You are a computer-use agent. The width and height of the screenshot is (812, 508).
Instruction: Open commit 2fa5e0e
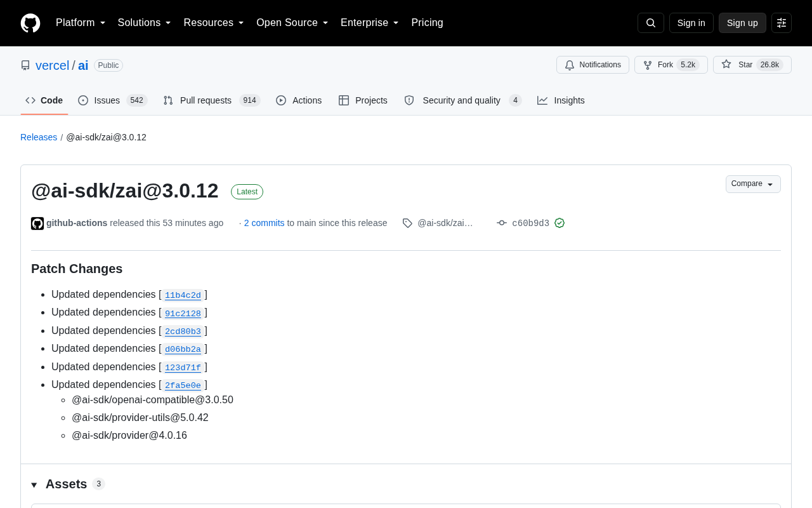coord(183,385)
